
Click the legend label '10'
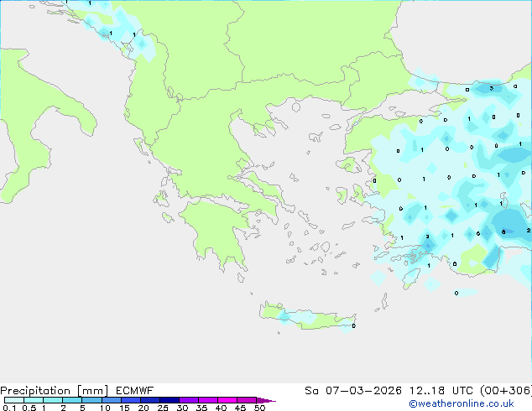[x=105, y=408]
